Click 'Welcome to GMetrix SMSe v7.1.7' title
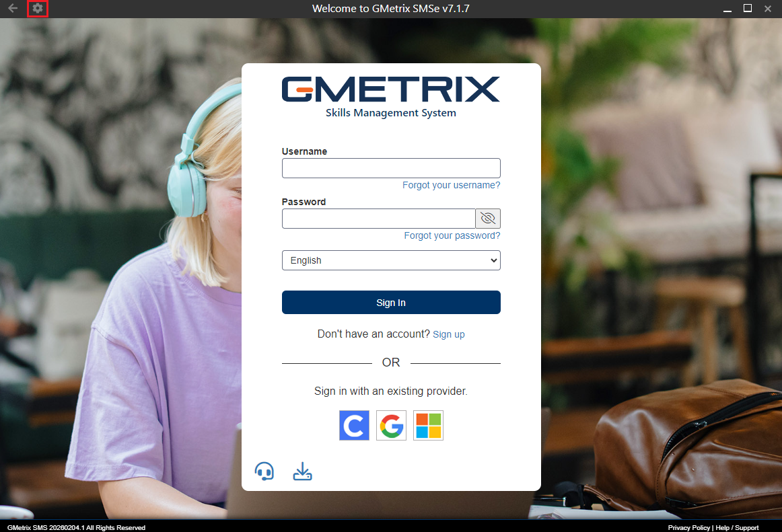This screenshot has height=532, width=782. (x=391, y=9)
